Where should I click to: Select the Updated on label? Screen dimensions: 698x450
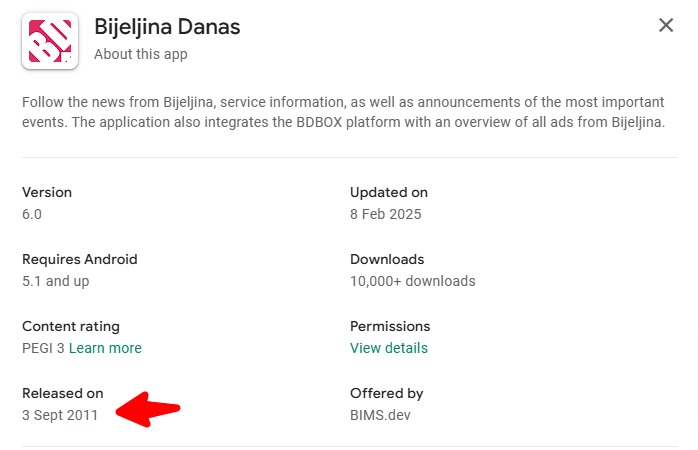(389, 192)
